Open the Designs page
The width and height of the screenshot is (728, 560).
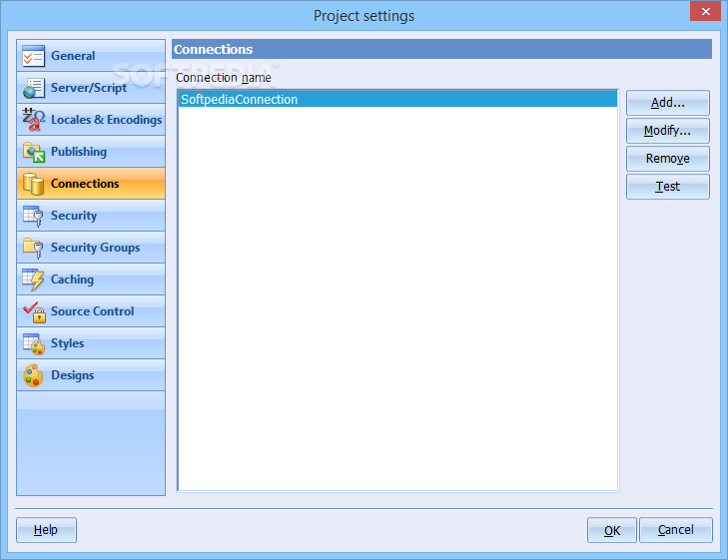click(x=91, y=375)
